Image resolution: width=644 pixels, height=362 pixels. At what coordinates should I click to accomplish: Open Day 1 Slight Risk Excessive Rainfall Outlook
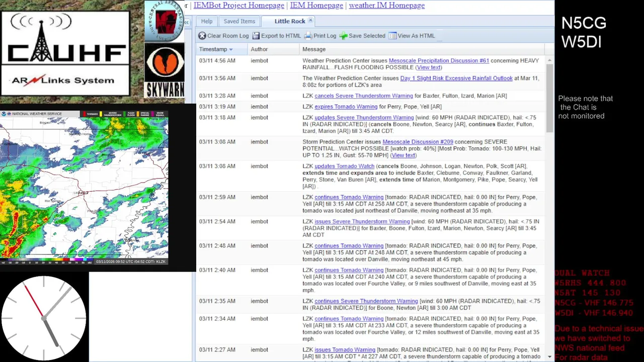tap(456, 78)
